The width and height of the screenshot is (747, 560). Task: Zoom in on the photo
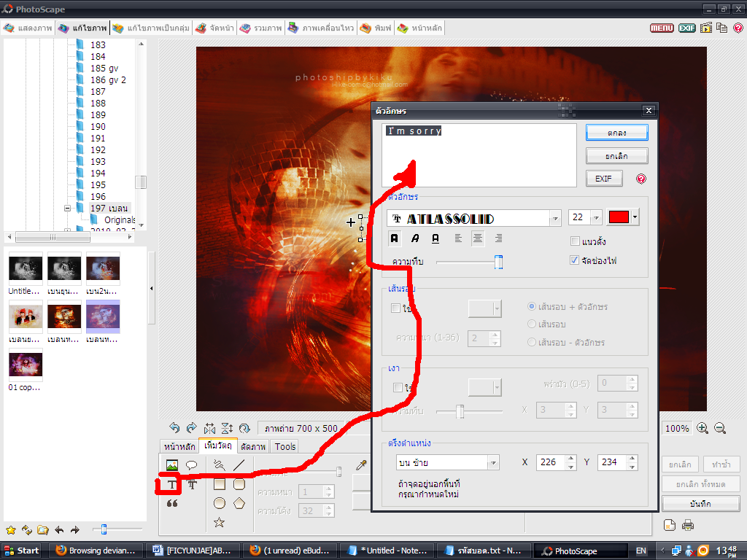703,428
